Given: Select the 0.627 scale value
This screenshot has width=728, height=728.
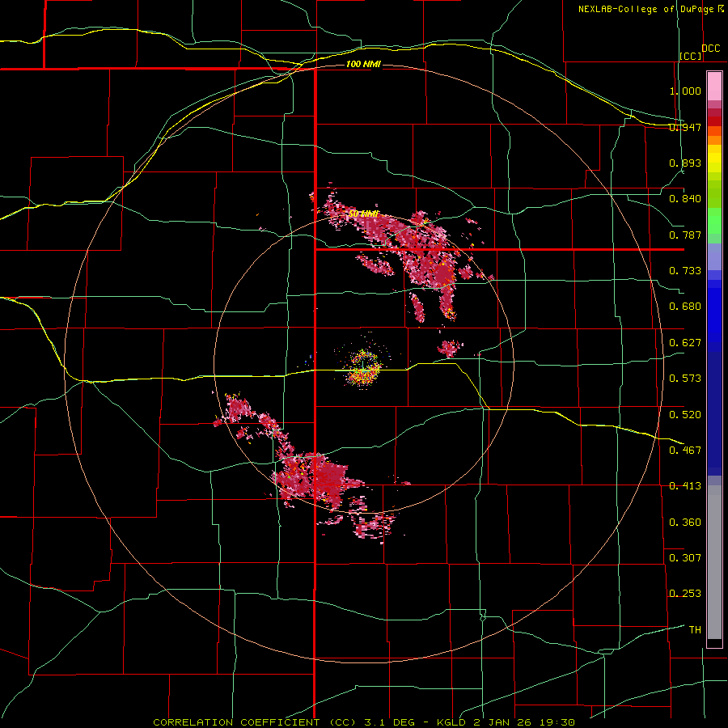Looking at the screenshot, I should click(x=685, y=343).
